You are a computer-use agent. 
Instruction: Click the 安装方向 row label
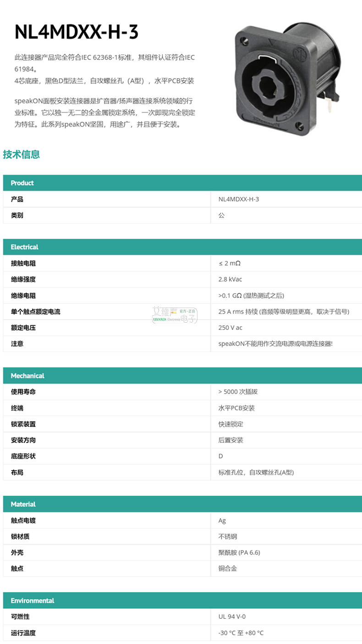pyautogui.click(x=23, y=440)
